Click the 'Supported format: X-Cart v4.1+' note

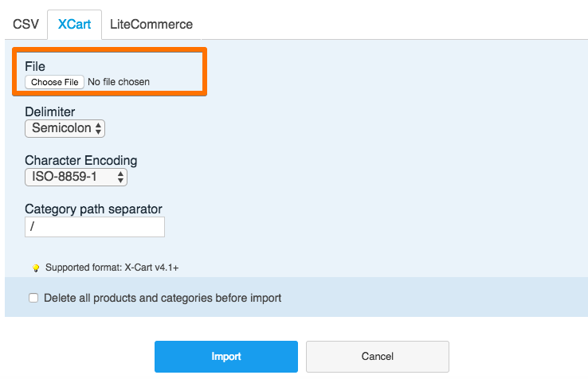(118, 268)
